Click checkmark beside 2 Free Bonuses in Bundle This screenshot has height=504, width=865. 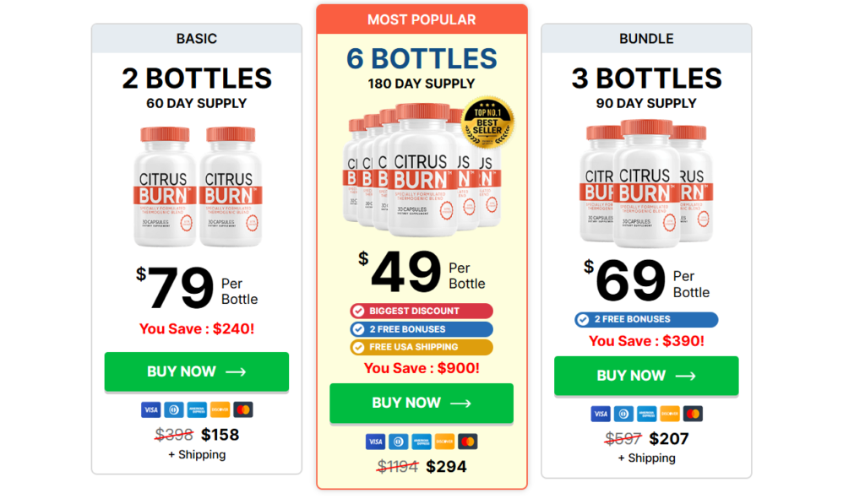(583, 320)
